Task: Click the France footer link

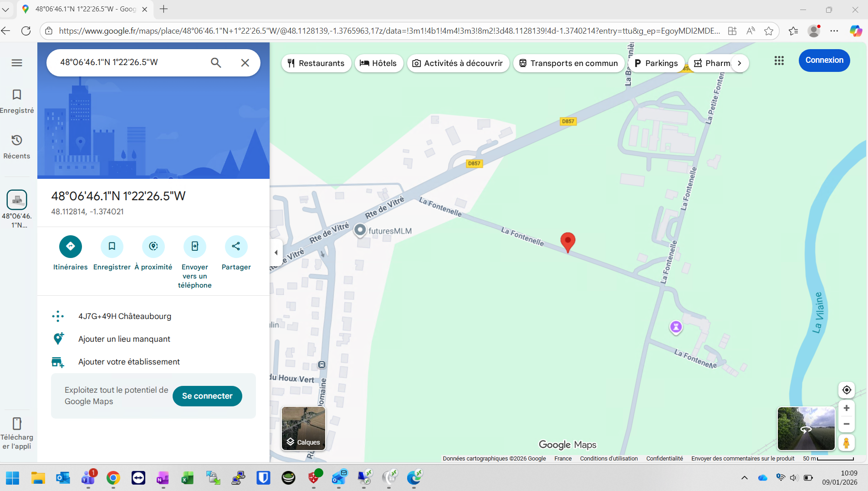Action: point(563,459)
